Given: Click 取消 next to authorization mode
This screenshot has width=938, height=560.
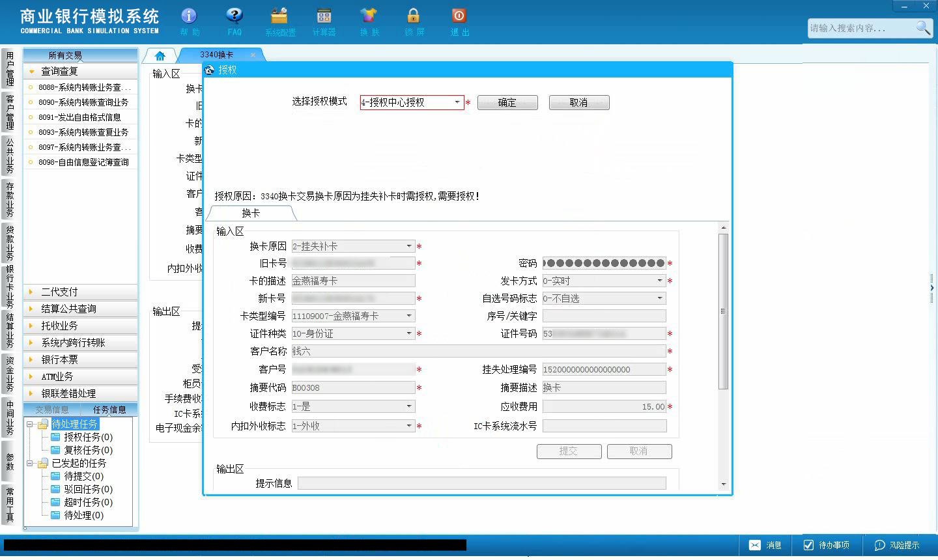Looking at the screenshot, I should pyautogui.click(x=579, y=103).
